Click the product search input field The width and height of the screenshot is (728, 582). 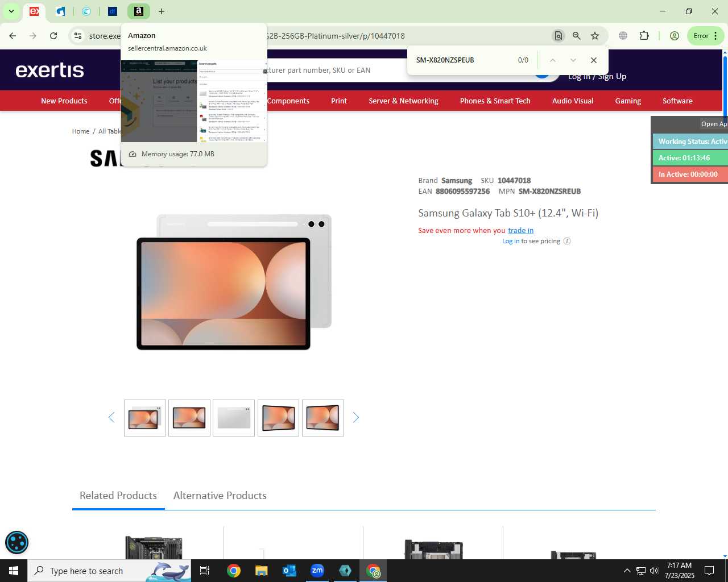pos(336,70)
